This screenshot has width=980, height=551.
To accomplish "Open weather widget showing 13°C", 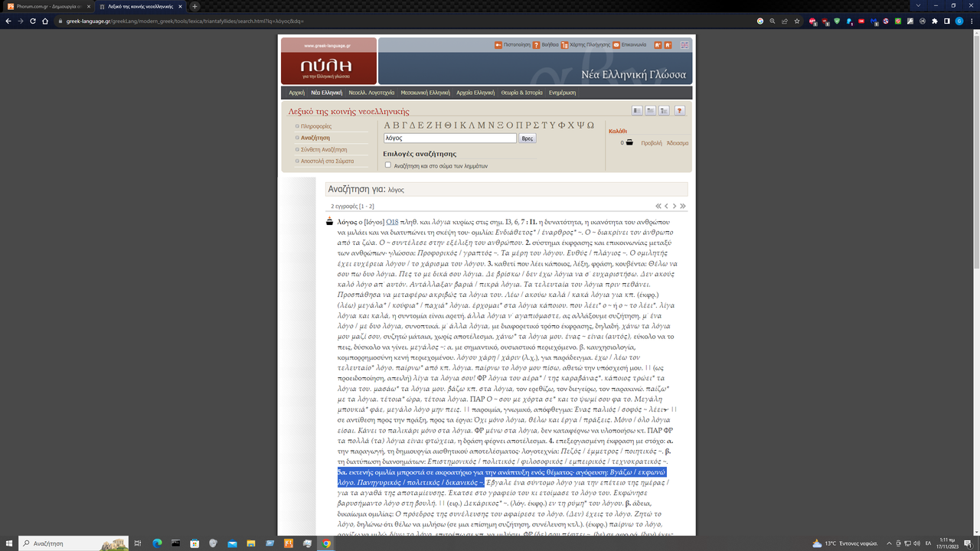I will pos(844,543).
